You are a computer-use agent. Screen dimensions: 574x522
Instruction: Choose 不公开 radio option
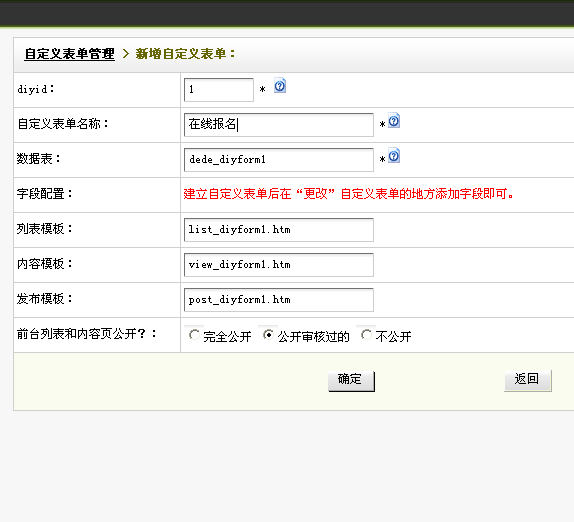tap(366, 335)
